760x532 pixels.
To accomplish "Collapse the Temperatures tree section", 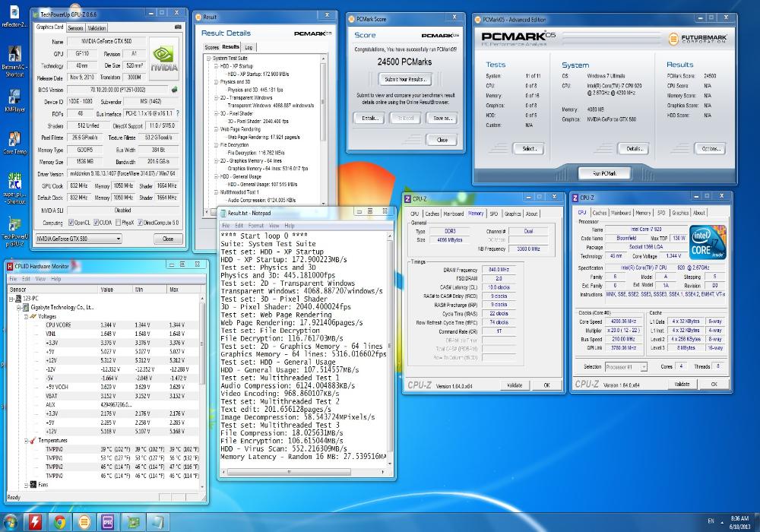I will pyautogui.click(x=26, y=441).
